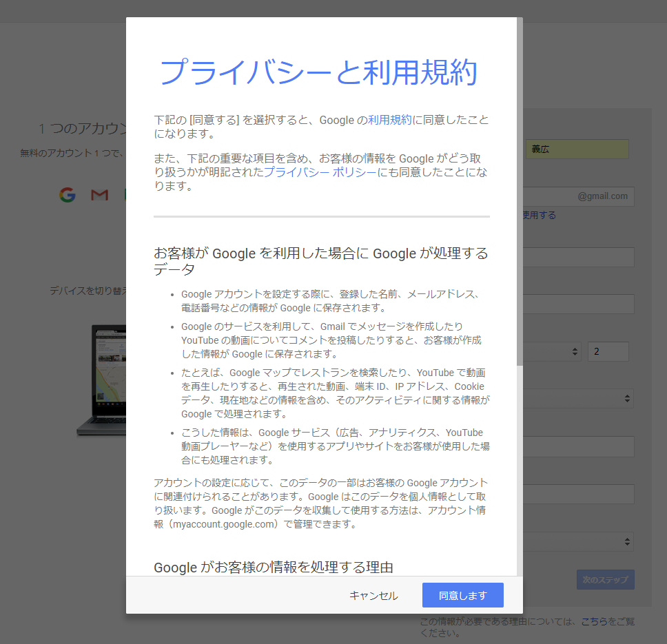Click the 次のステップ button in background form

coord(605,579)
